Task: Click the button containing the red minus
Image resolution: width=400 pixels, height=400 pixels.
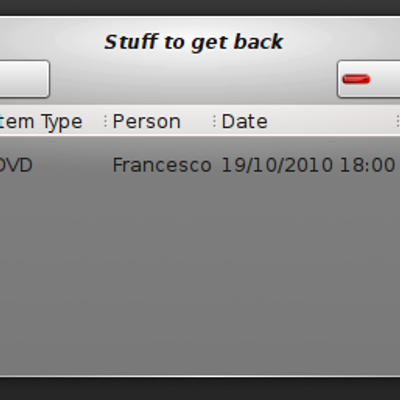Action: (369, 79)
